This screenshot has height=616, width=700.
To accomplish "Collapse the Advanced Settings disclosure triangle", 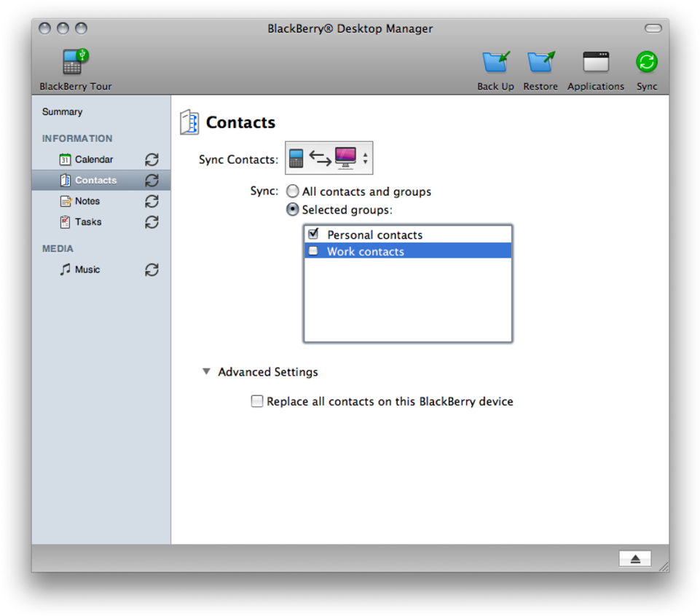I will [x=206, y=371].
